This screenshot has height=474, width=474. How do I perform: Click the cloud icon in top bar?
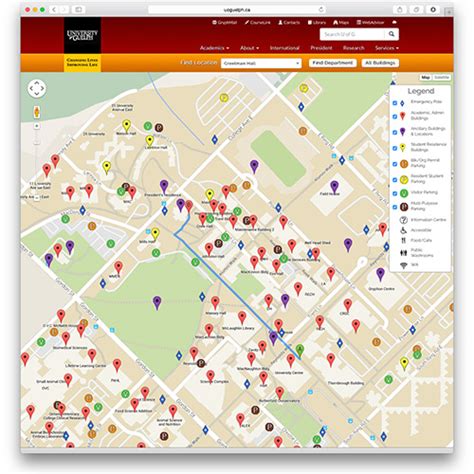pyautogui.click(x=394, y=22)
